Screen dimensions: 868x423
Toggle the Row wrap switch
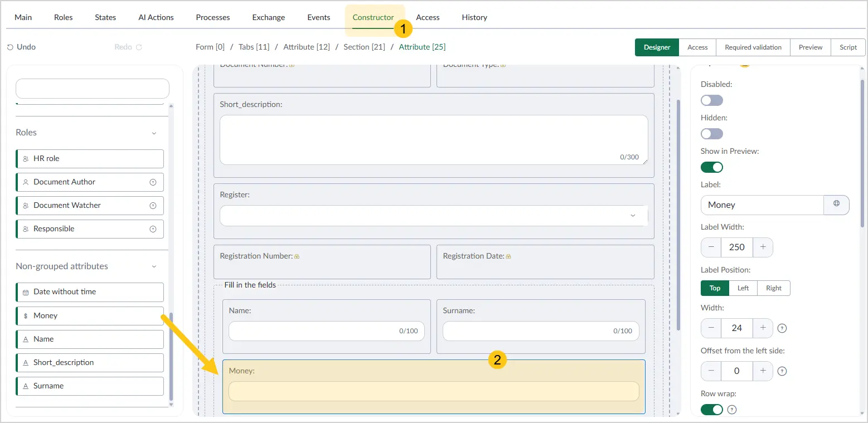coord(712,410)
